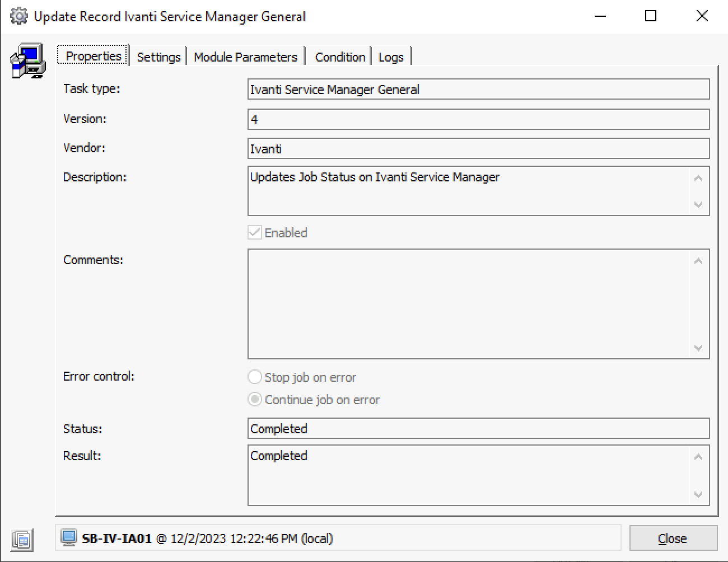Click the Status field showing Completed
Image resolution: width=728 pixels, height=562 pixels.
click(479, 429)
